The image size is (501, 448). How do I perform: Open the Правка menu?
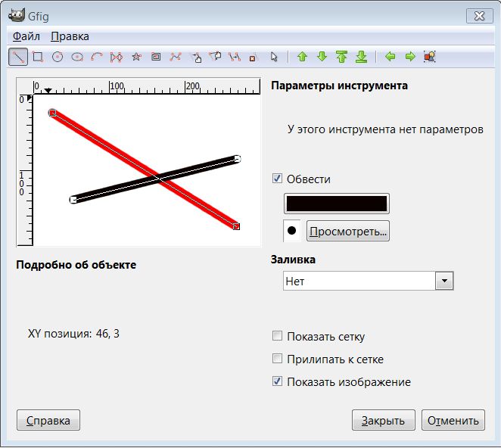(70, 36)
